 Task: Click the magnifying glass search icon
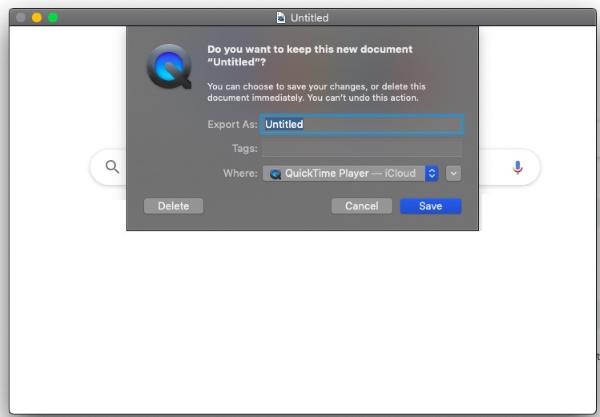[x=112, y=167]
